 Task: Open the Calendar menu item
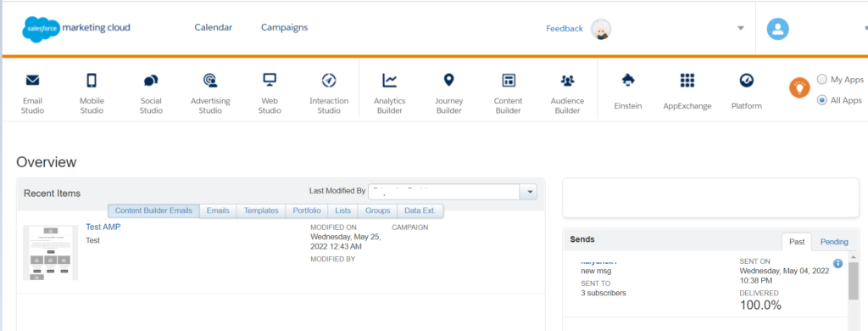213,27
